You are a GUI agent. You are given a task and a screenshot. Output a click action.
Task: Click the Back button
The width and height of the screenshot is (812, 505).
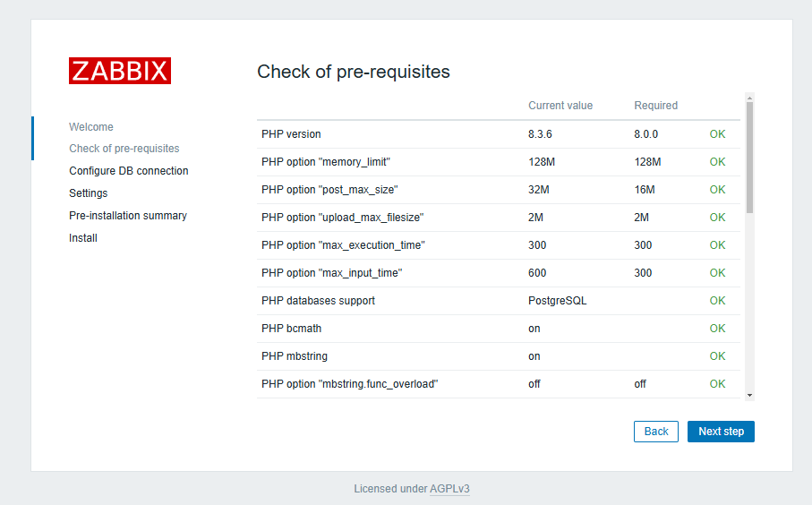coord(655,432)
